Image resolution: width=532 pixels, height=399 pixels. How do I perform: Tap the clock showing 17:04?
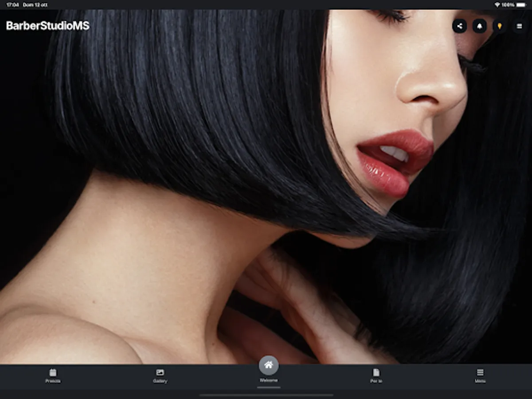[x=12, y=4]
